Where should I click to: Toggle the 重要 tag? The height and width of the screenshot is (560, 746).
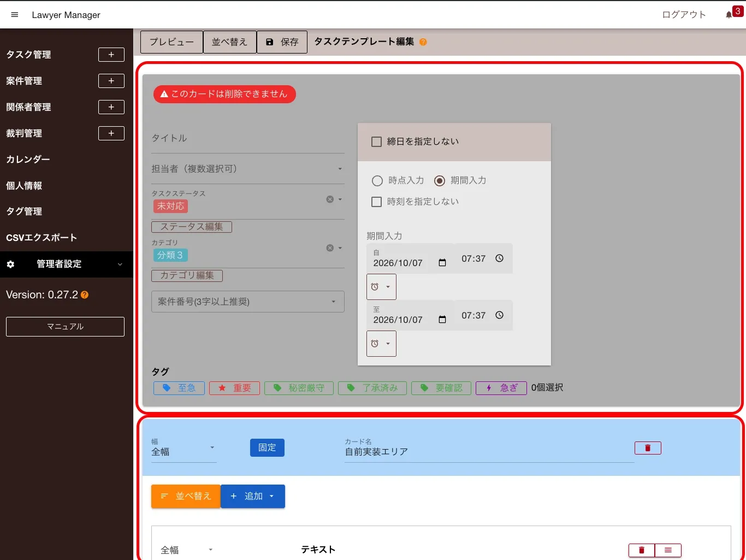coord(234,388)
